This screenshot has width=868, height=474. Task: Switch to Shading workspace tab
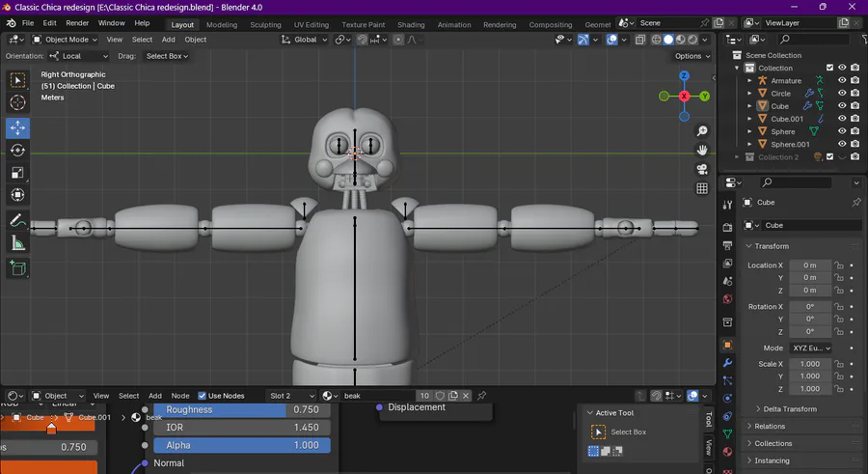[411, 24]
